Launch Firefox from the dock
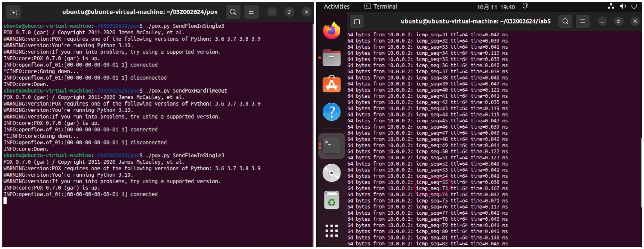 pyautogui.click(x=331, y=31)
